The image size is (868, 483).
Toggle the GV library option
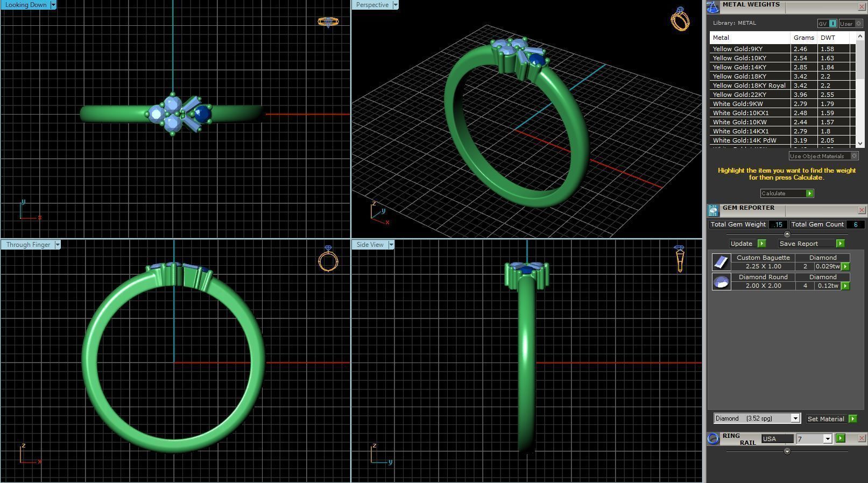tap(827, 24)
